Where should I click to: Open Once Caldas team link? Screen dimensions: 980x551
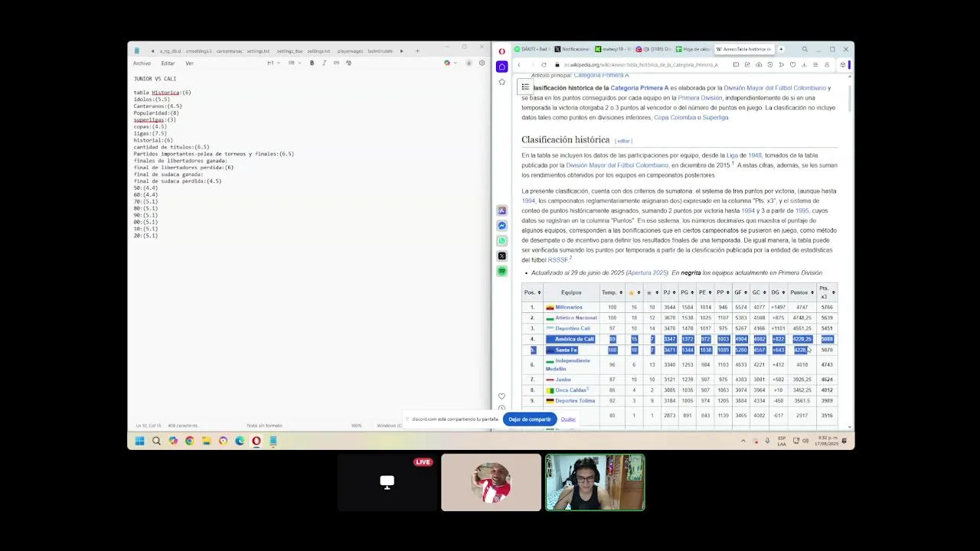tap(570, 390)
